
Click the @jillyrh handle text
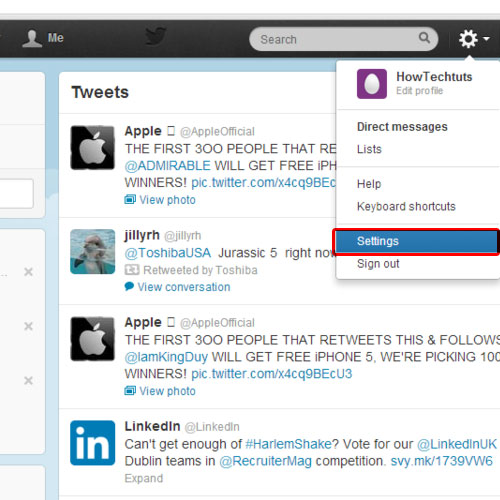[x=183, y=236]
